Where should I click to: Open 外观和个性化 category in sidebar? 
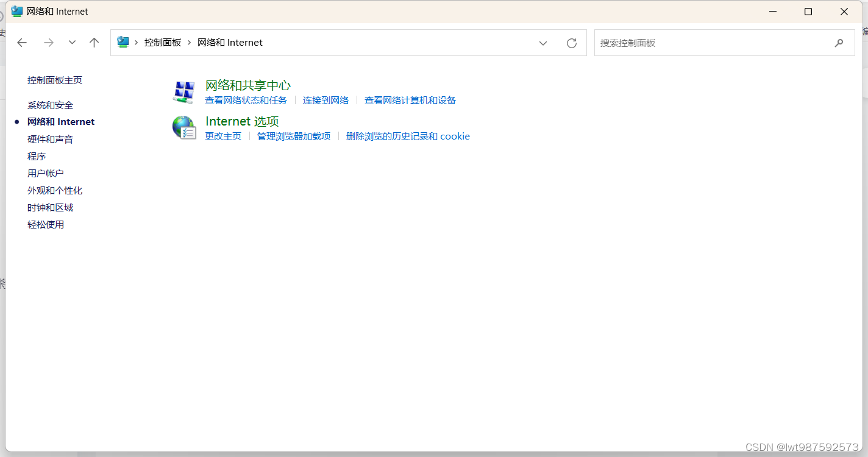pyautogui.click(x=55, y=191)
